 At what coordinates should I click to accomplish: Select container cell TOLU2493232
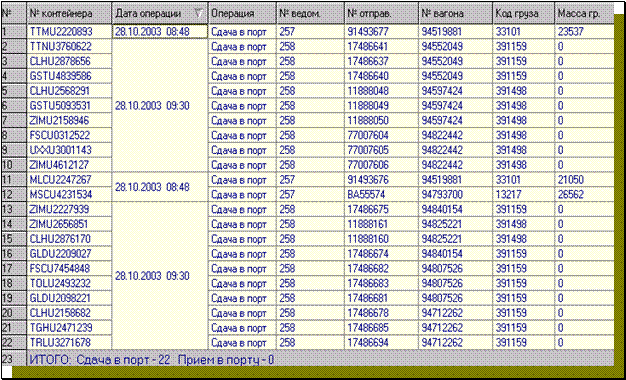coord(69,283)
